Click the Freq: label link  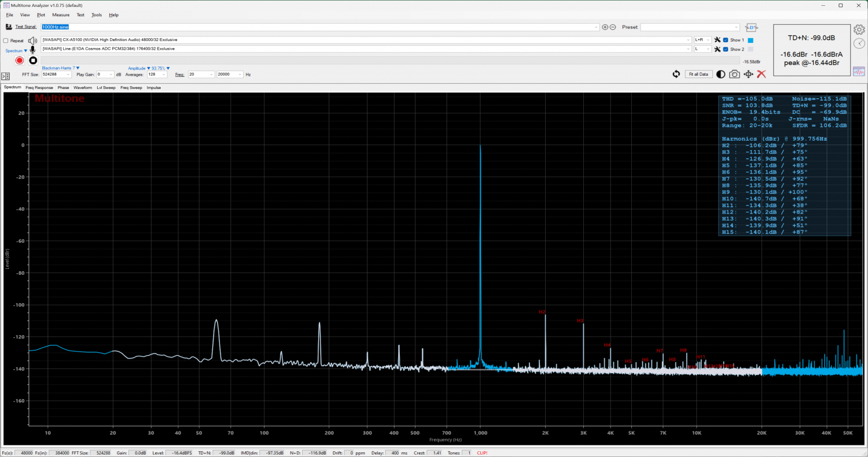(179, 75)
